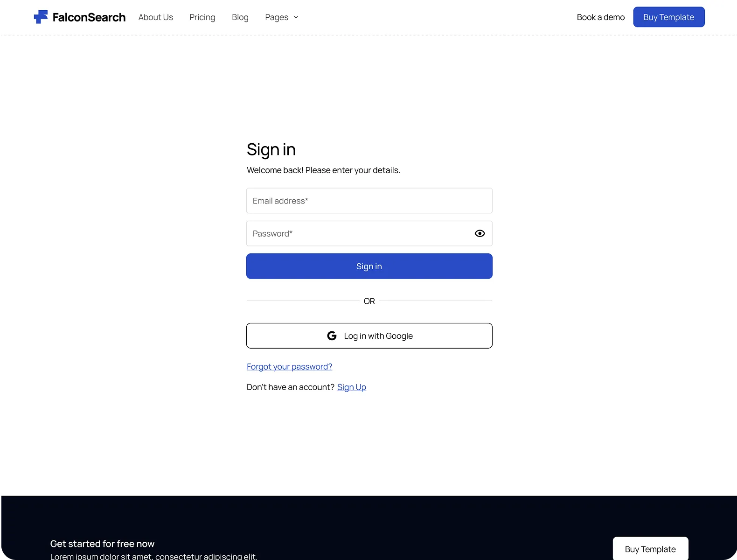Click the "Get started for free now" heading

tap(103, 544)
